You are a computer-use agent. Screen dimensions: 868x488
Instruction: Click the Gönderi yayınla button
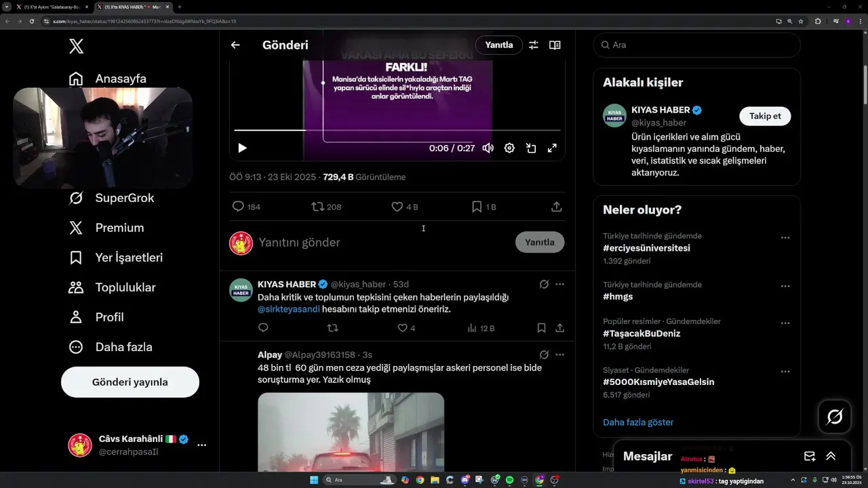coord(130,382)
